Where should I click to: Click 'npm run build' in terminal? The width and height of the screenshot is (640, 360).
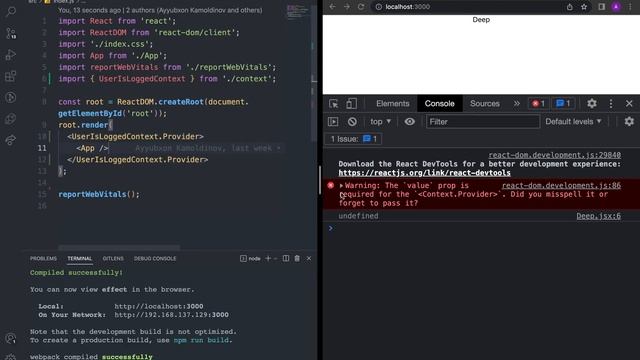(x=201, y=340)
